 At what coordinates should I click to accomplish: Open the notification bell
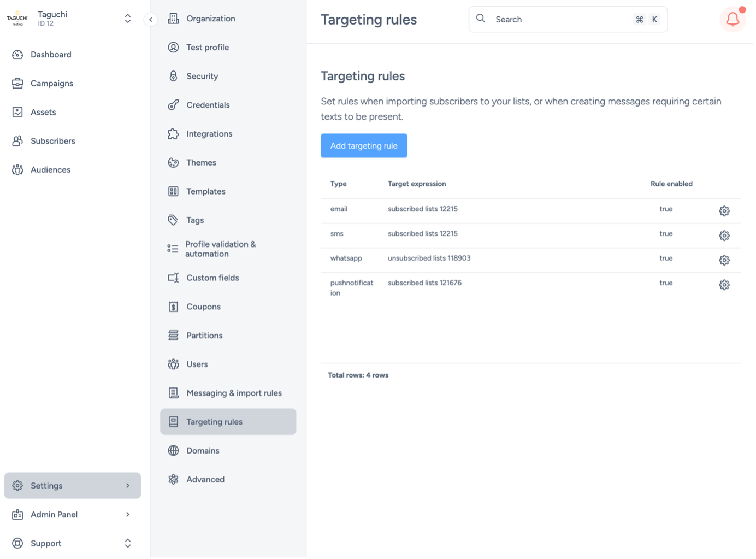(732, 18)
